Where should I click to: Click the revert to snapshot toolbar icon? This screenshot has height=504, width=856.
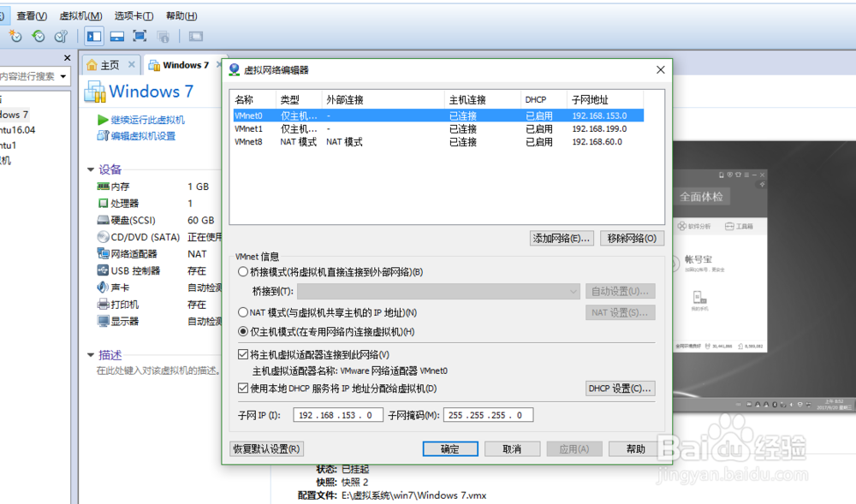pyautogui.click(x=39, y=36)
